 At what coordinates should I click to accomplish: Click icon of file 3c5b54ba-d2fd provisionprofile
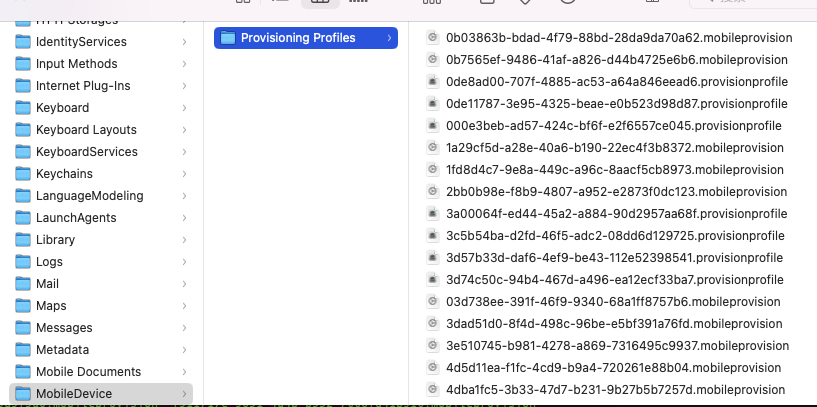click(x=432, y=236)
